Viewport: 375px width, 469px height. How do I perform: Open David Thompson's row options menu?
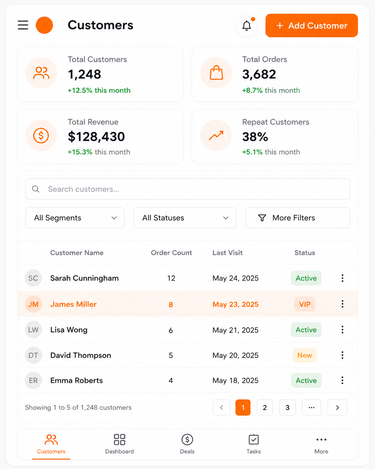click(342, 355)
